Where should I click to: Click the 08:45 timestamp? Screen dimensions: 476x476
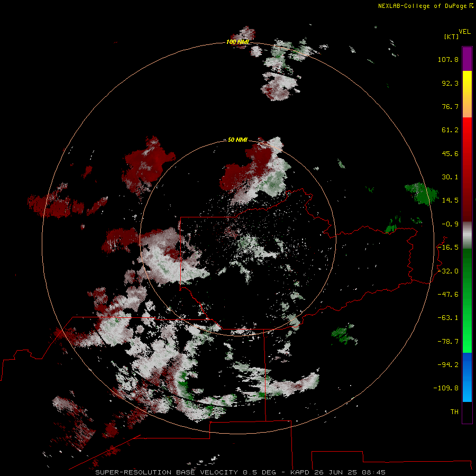click(374, 472)
